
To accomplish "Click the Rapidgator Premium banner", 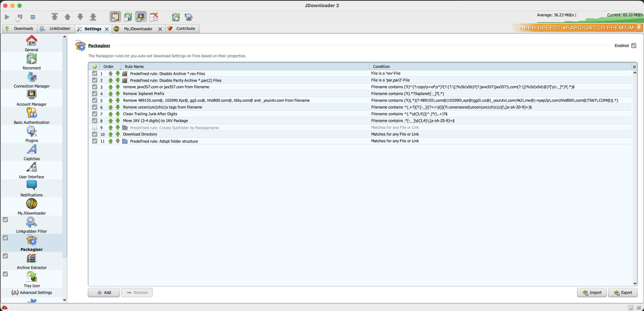I will coord(578,28).
